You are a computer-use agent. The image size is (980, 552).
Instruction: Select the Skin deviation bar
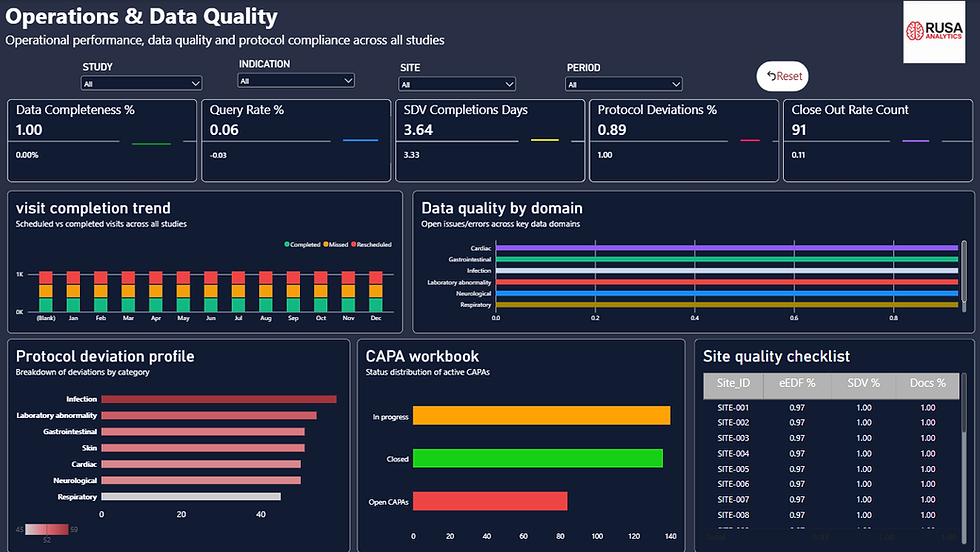(x=203, y=448)
